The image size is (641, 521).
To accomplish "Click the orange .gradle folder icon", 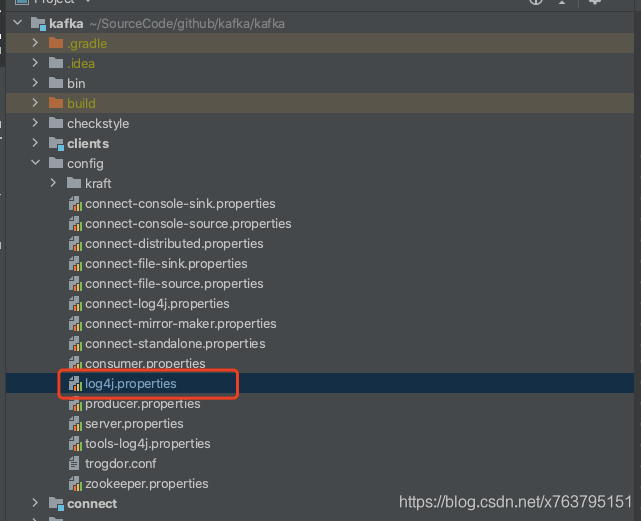I will [56, 43].
